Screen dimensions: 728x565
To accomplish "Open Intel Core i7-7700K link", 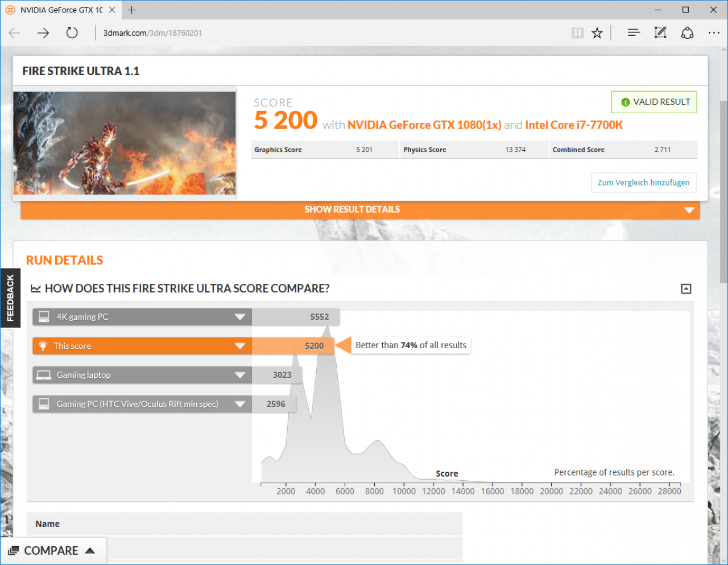I will [x=574, y=125].
